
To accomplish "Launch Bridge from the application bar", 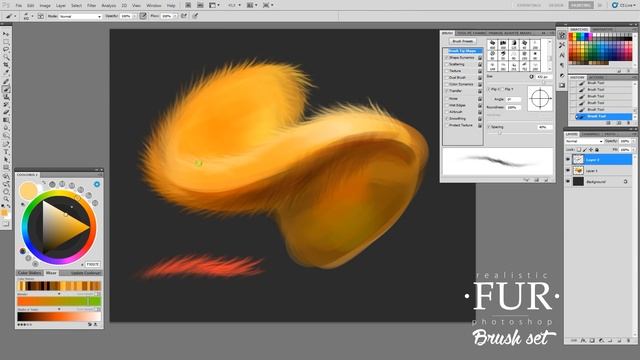I will point(188,5).
